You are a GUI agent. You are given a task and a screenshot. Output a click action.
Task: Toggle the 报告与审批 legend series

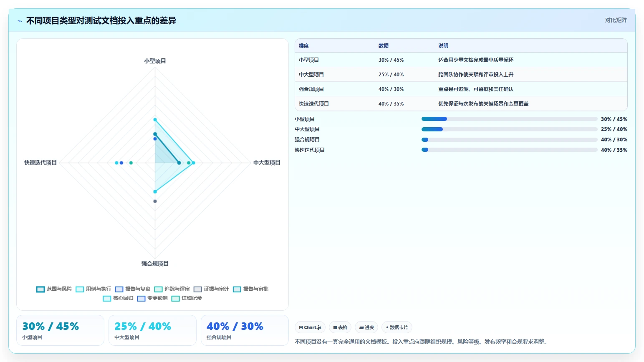tap(250, 289)
